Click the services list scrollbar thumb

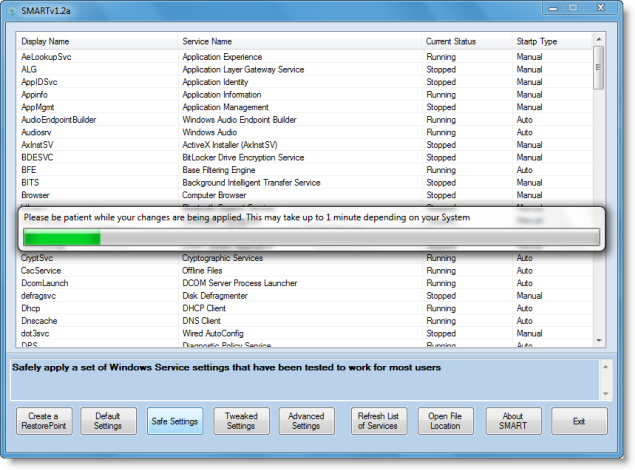599,67
